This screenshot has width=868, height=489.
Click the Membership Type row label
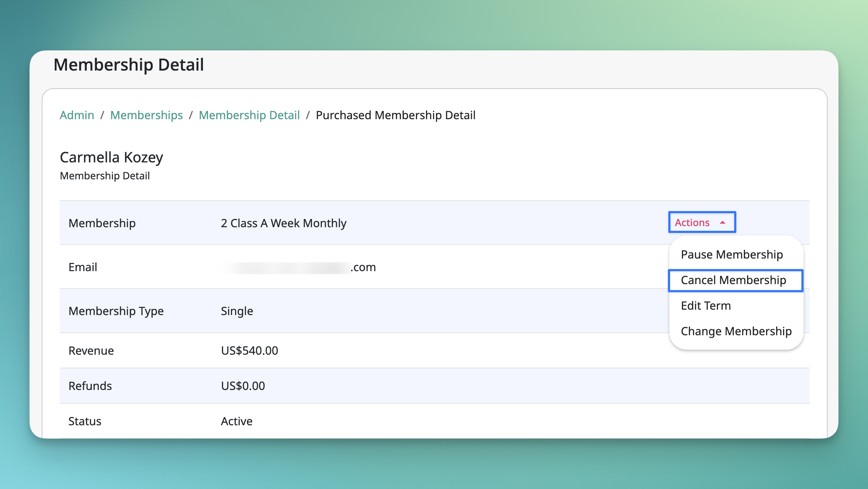click(116, 311)
